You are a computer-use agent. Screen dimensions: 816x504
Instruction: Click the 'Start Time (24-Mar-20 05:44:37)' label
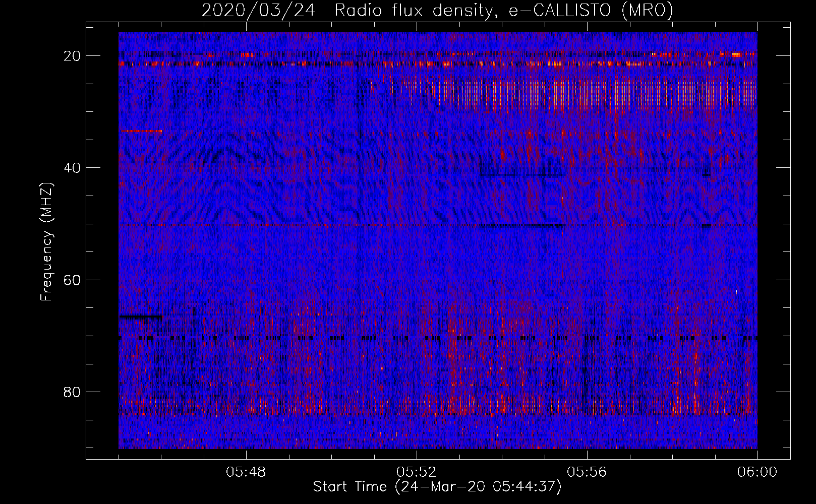(437, 487)
